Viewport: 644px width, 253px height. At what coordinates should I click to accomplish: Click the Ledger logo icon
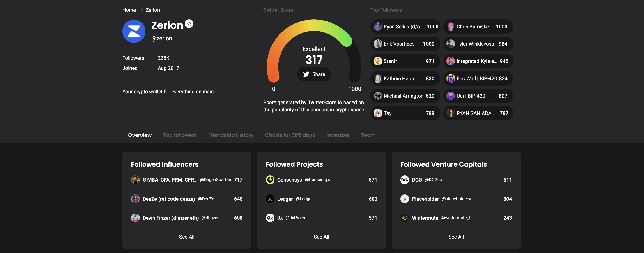(x=270, y=199)
